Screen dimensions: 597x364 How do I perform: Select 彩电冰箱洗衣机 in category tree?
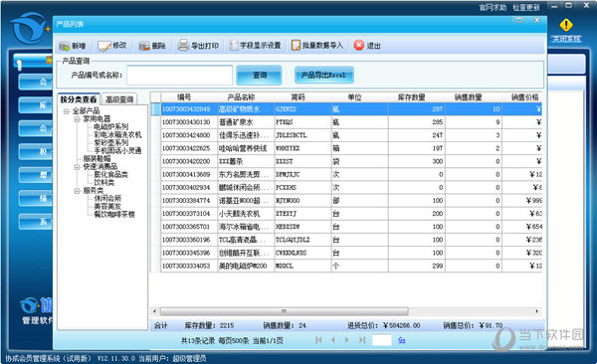point(117,135)
